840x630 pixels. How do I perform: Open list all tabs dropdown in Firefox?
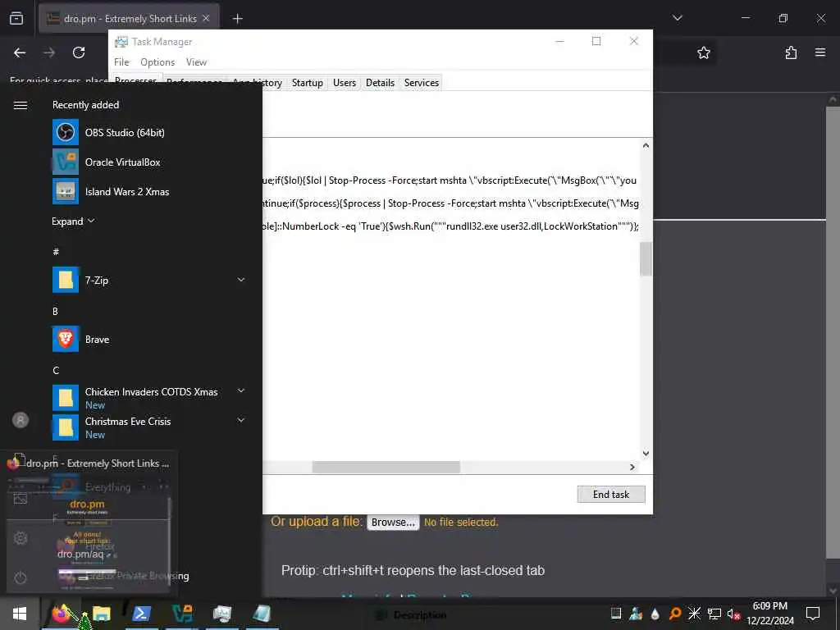(x=677, y=18)
